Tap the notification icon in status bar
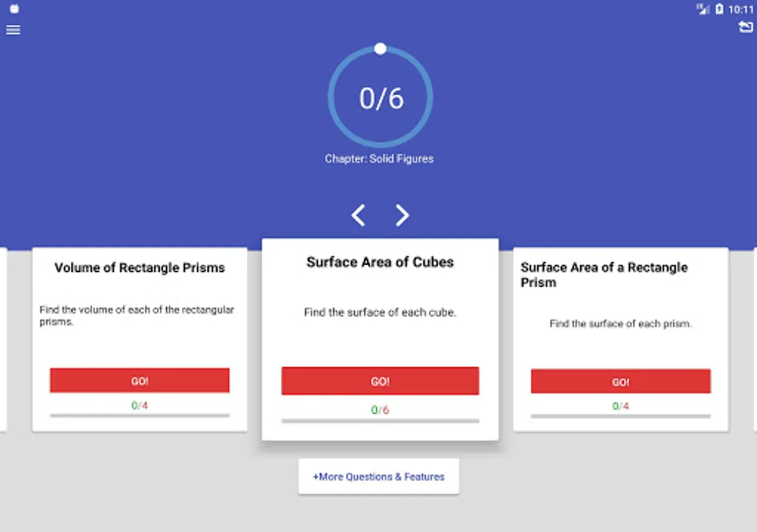The width and height of the screenshot is (757, 532). coord(15,9)
